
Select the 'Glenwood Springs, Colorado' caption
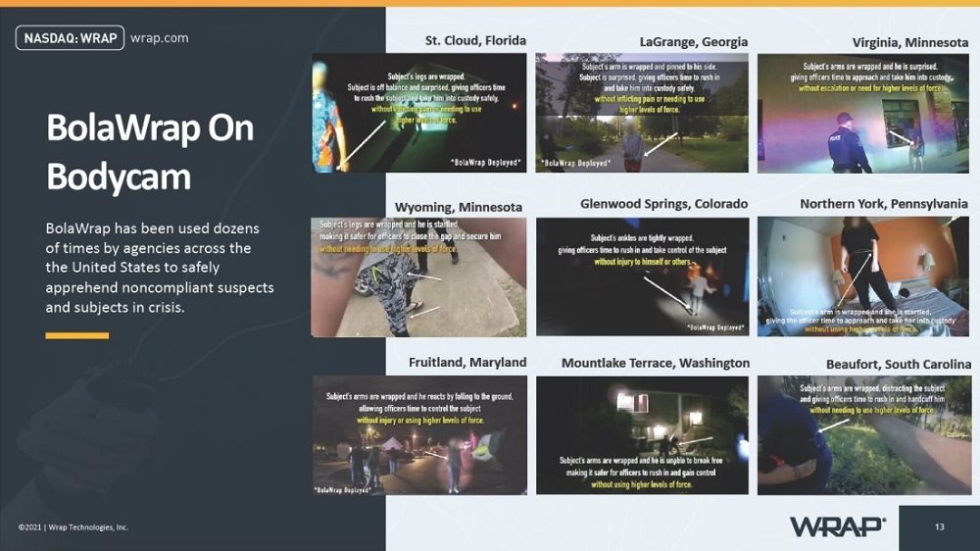[x=663, y=204]
